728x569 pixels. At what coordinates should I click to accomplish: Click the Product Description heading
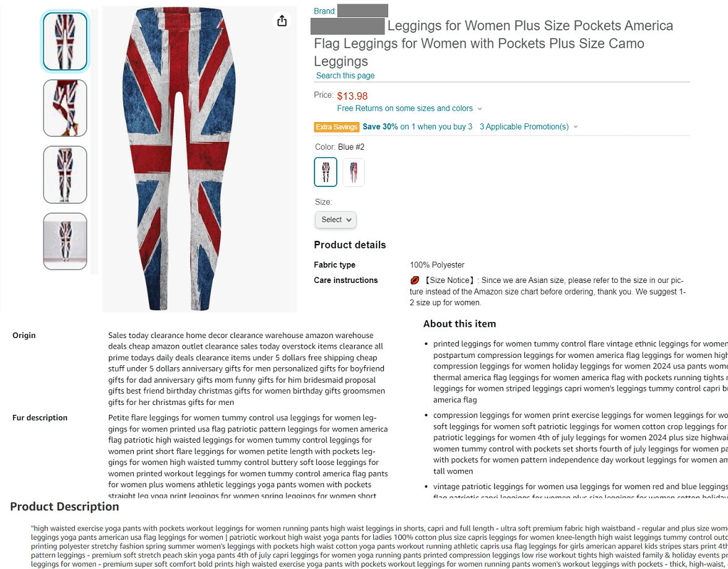[64, 506]
